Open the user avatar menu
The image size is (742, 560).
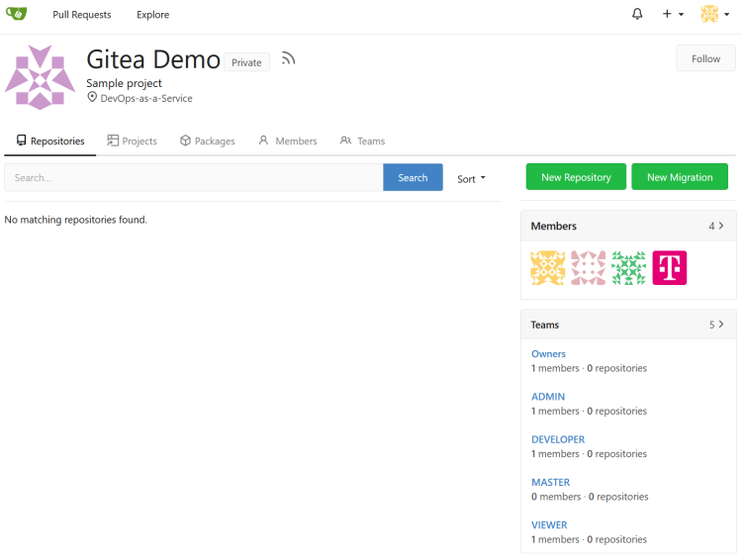pyautogui.click(x=714, y=14)
